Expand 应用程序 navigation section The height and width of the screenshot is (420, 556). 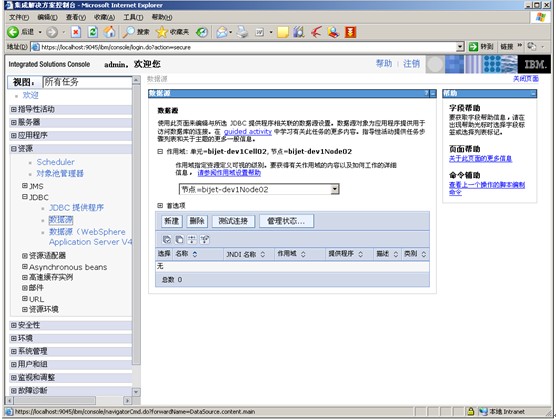13,136
